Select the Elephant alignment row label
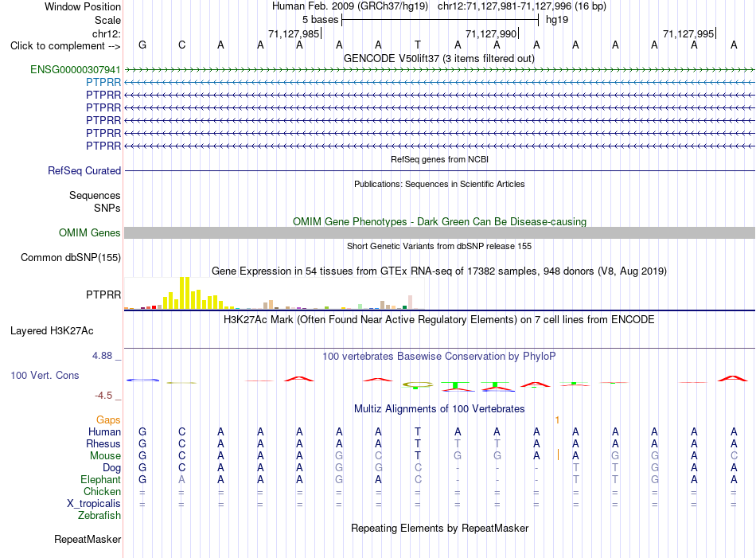This screenshot has height=558, width=756. [x=100, y=480]
